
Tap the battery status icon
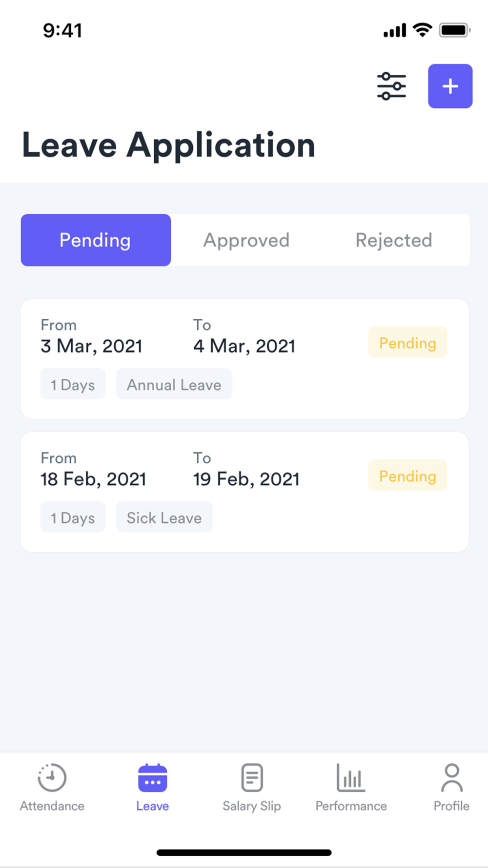tap(455, 30)
